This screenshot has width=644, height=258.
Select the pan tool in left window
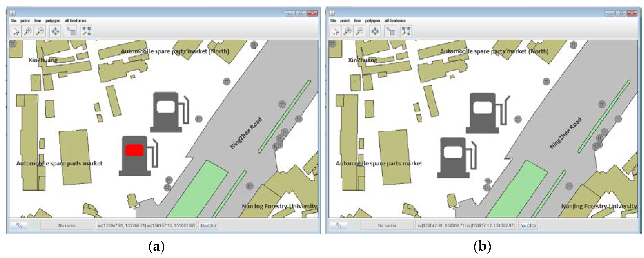(x=55, y=32)
